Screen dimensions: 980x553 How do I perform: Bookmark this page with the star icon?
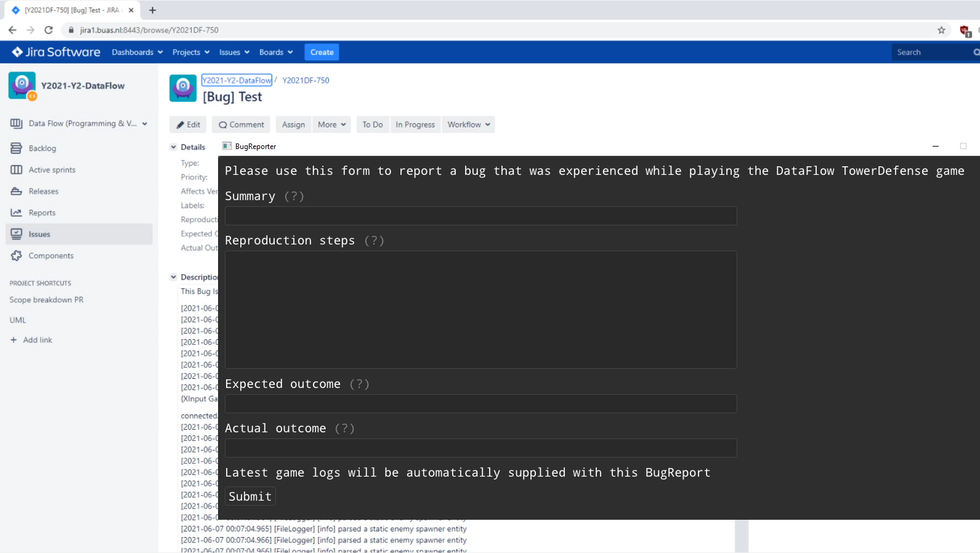[941, 30]
